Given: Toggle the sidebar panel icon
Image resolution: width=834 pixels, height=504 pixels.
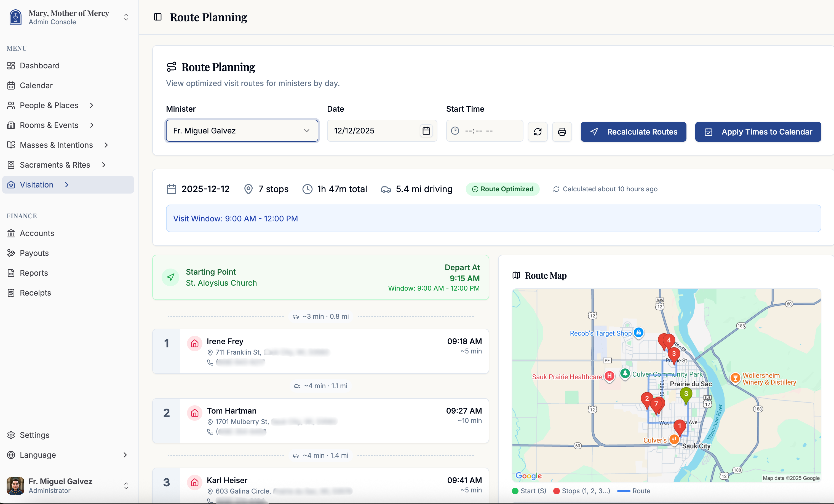Looking at the screenshot, I should coord(158,17).
